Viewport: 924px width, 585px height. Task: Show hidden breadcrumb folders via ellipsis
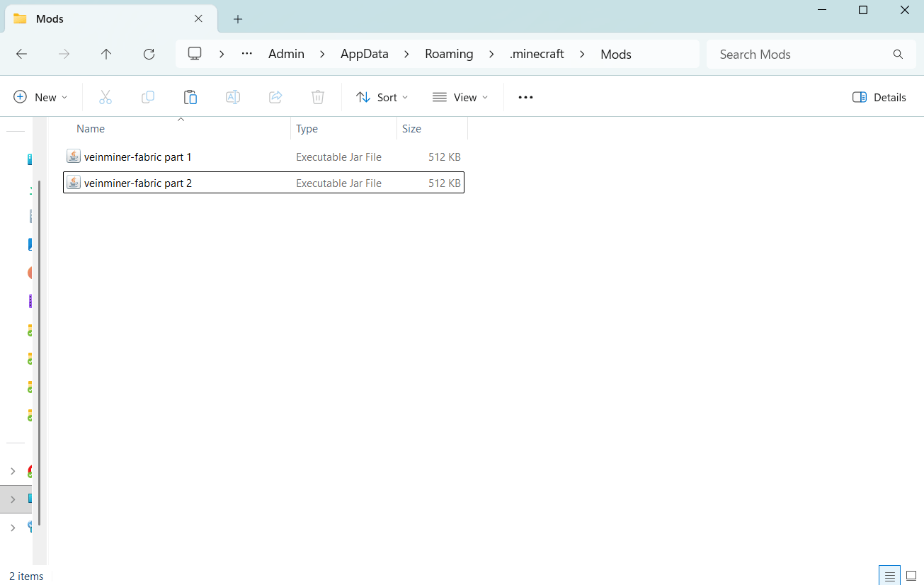point(247,54)
